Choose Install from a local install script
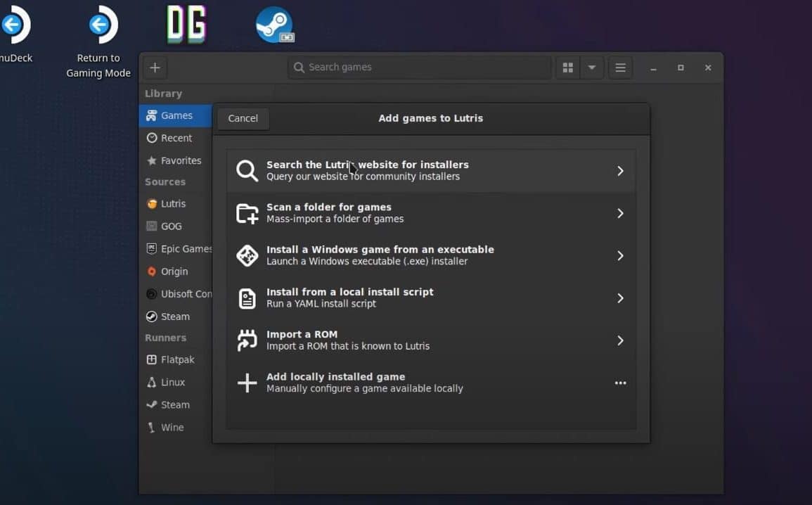Image resolution: width=812 pixels, height=505 pixels. click(431, 298)
